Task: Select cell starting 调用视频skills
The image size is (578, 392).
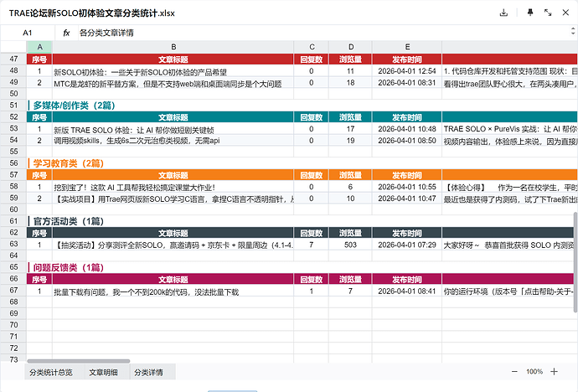Action: point(173,141)
